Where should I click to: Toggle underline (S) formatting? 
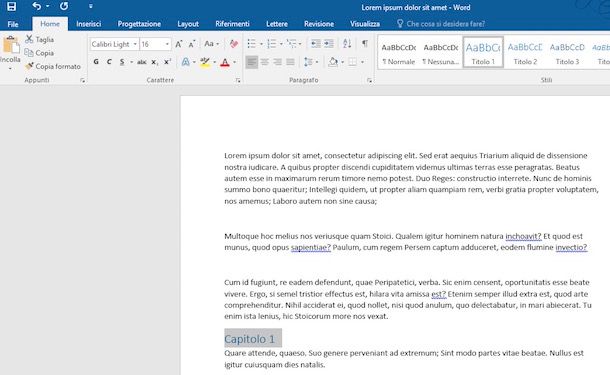point(122,62)
